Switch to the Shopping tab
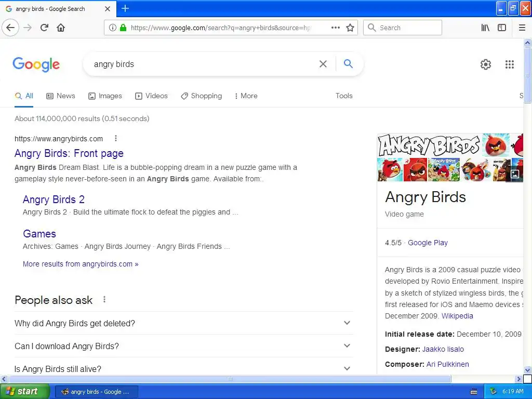Image resolution: width=532 pixels, height=399 pixels. 201,96
